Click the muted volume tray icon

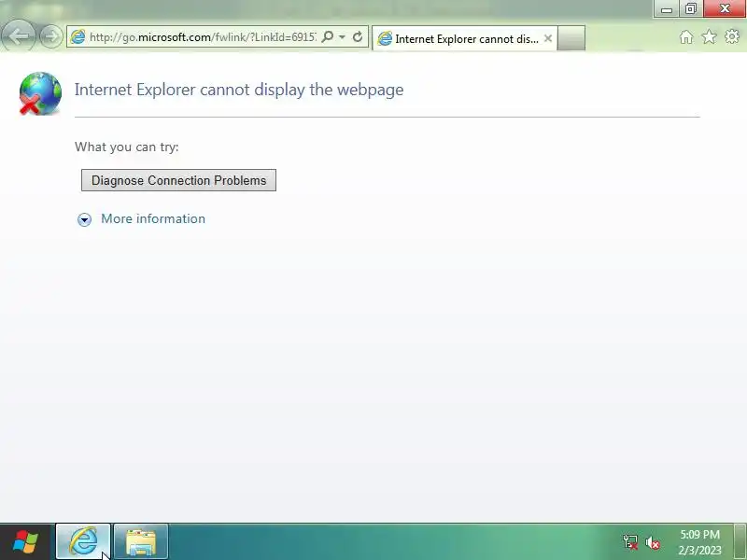pos(652,542)
